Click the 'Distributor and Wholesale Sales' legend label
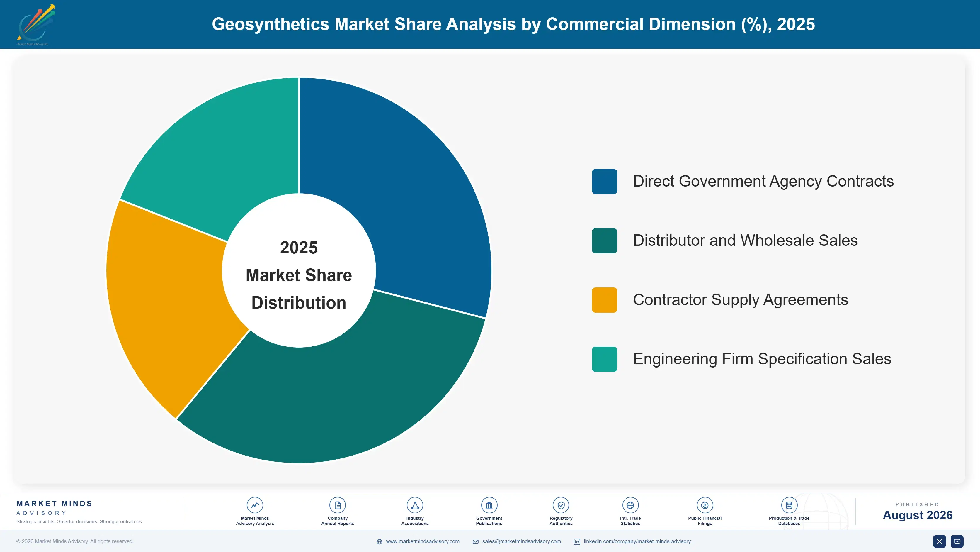980x552 pixels. pyautogui.click(x=745, y=241)
